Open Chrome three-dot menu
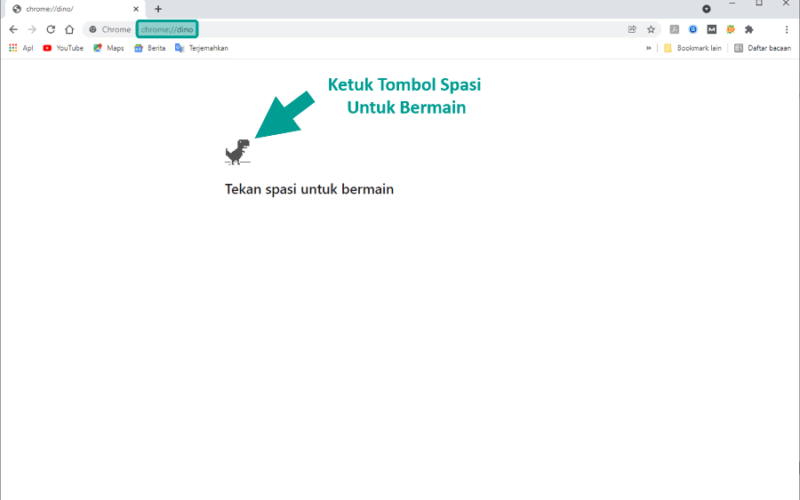The image size is (800, 500). (787, 30)
